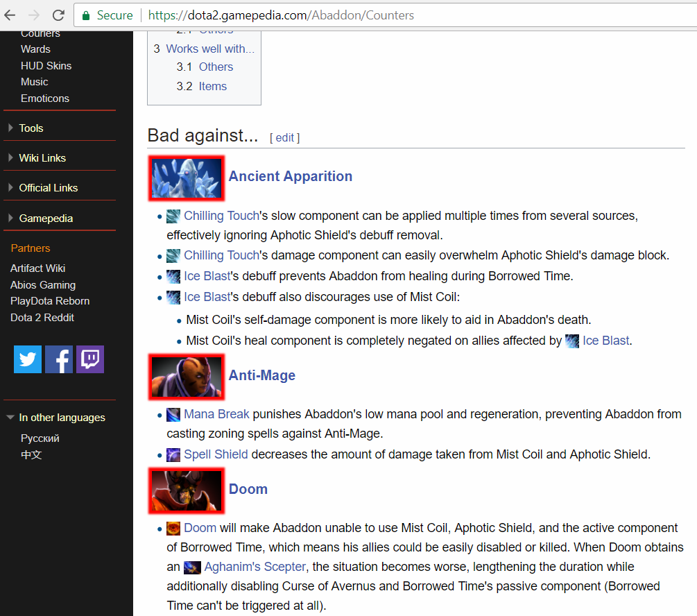Screen dimensions: 697x616
Task: Switch to the 中文 language version
Action: coord(31,455)
